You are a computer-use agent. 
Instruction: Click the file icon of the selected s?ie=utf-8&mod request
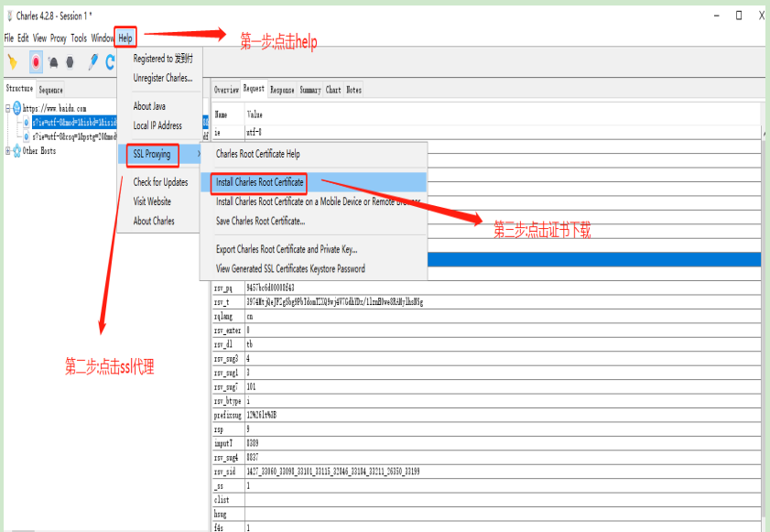[x=26, y=122]
